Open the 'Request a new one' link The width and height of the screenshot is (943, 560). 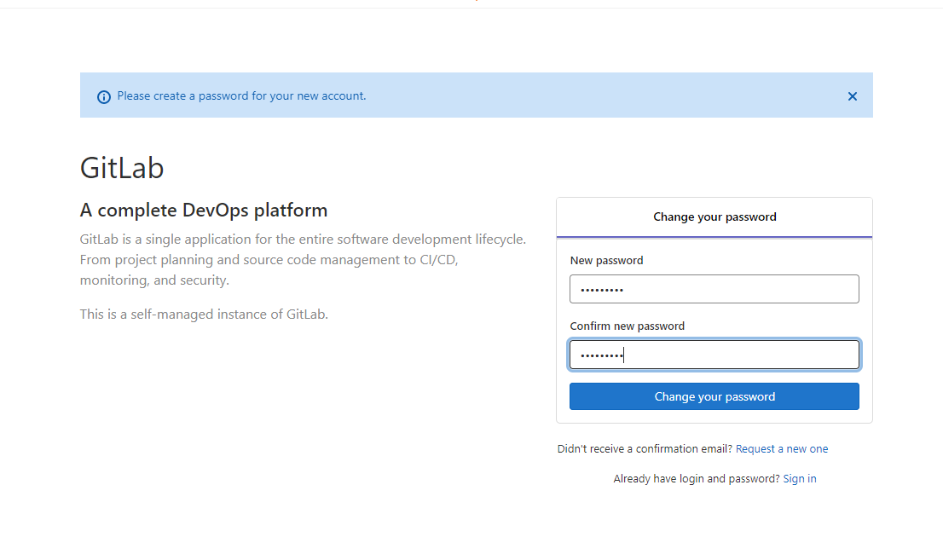782,449
